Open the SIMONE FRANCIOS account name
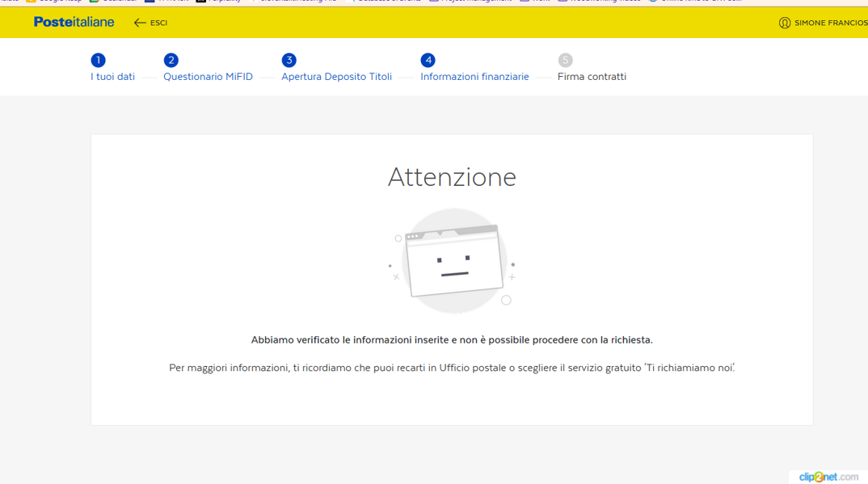This screenshot has height=484, width=868. 830,23
